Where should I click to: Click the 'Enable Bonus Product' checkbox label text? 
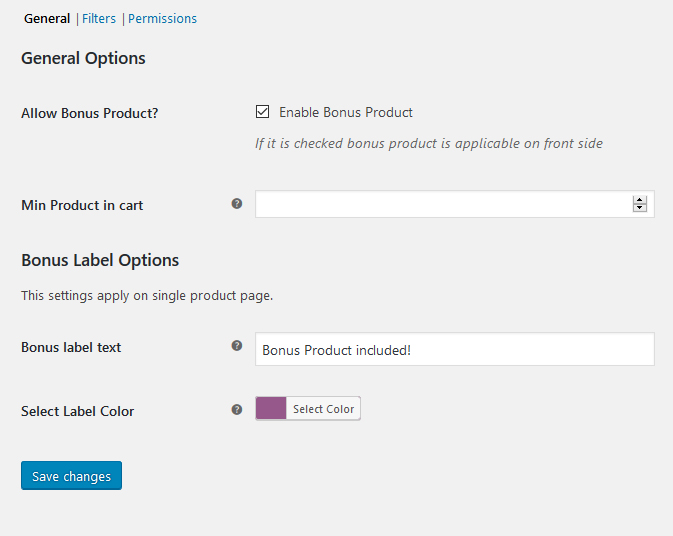coord(345,113)
